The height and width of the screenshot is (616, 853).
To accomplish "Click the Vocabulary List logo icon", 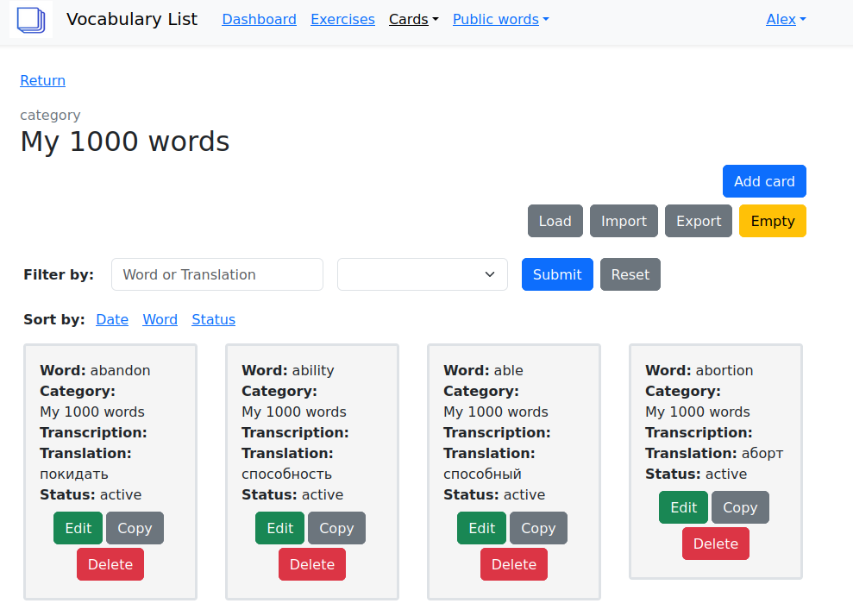I will (31, 19).
